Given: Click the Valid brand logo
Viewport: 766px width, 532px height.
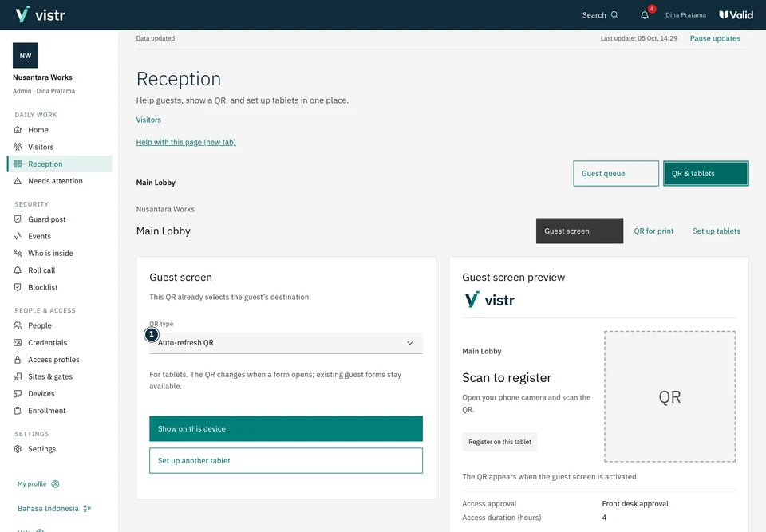Looking at the screenshot, I should (736, 15).
